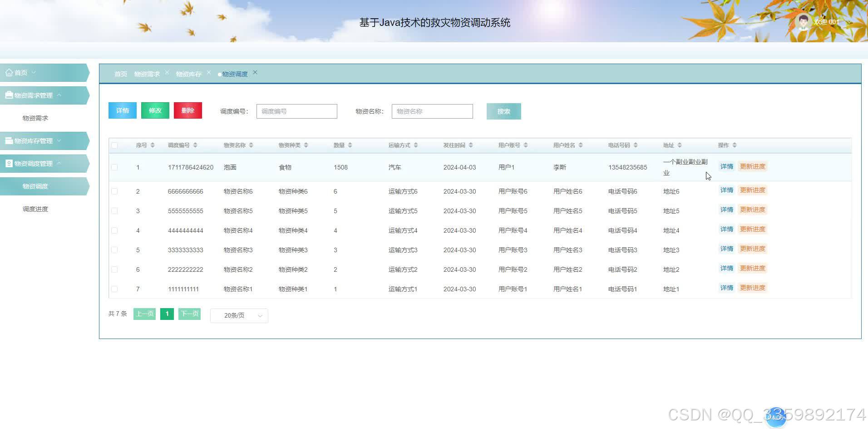
Task: Go to 上一页
Action: tap(145, 314)
